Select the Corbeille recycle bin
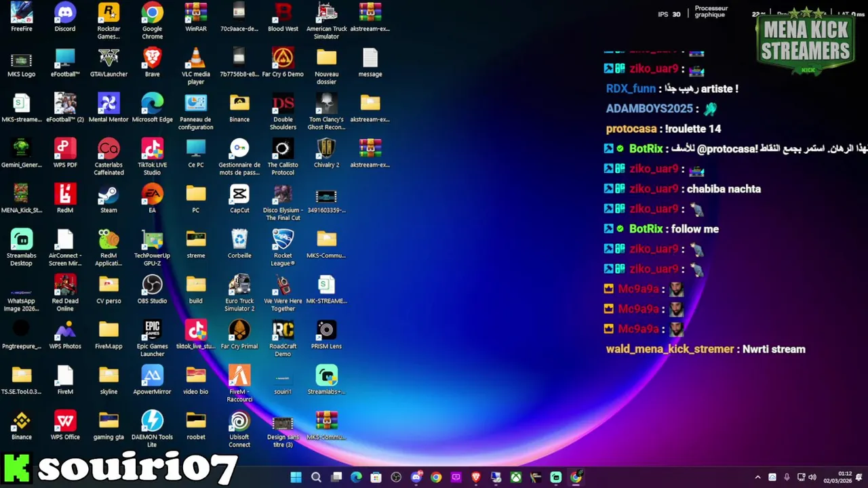Image resolution: width=868 pixels, height=488 pixels. coord(239,244)
